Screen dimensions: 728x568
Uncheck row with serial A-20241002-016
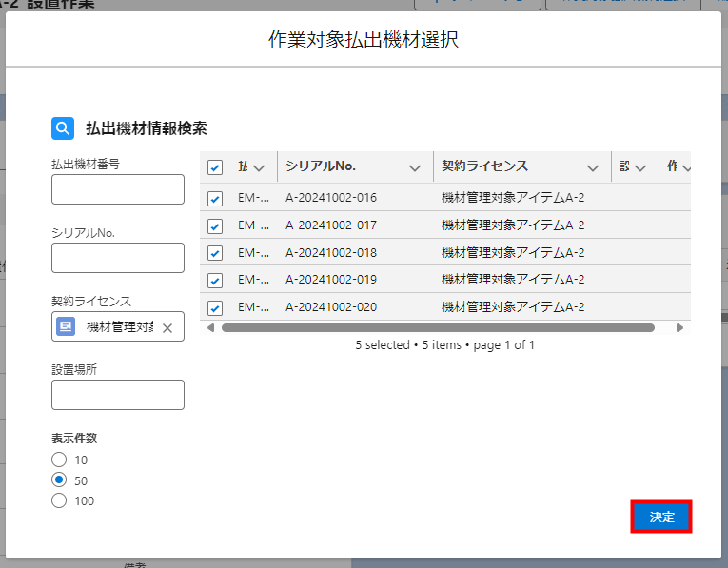click(x=215, y=199)
